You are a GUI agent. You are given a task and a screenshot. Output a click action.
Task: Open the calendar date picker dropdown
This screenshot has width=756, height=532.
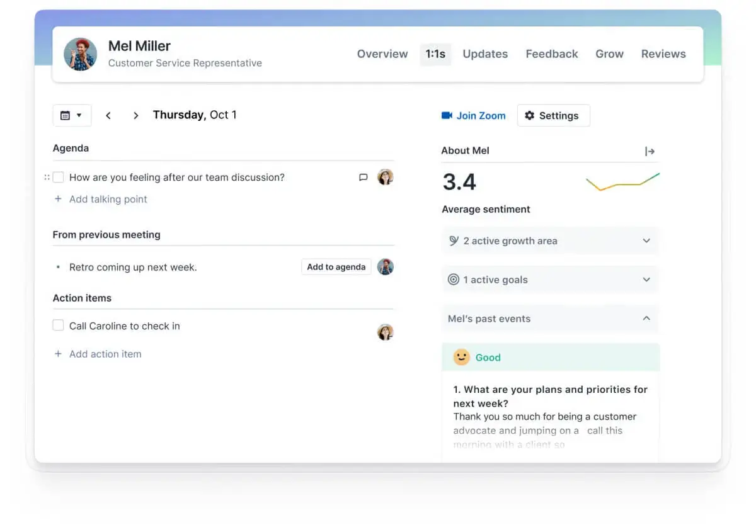pos(72,115)
